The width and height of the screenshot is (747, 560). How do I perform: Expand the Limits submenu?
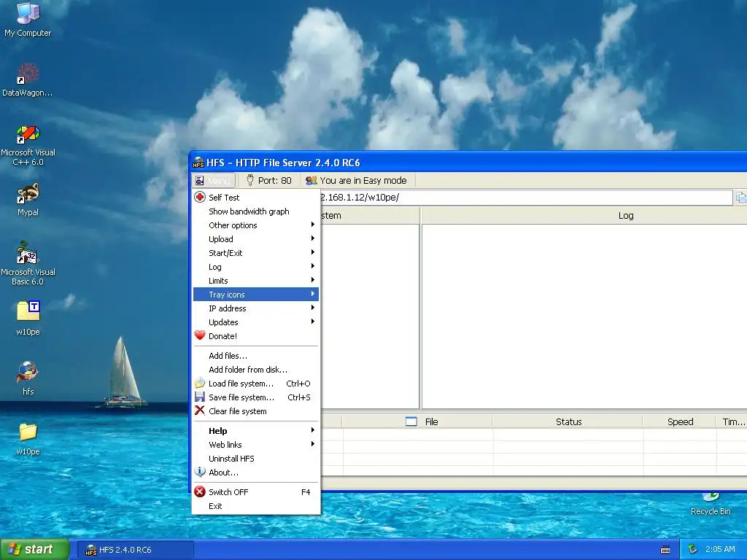point(256,281)
